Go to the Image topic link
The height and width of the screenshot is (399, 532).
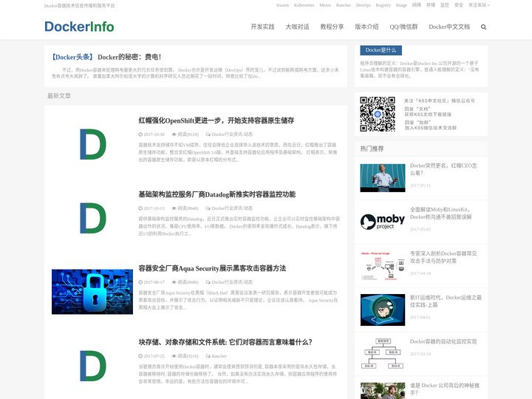point(401,5)
